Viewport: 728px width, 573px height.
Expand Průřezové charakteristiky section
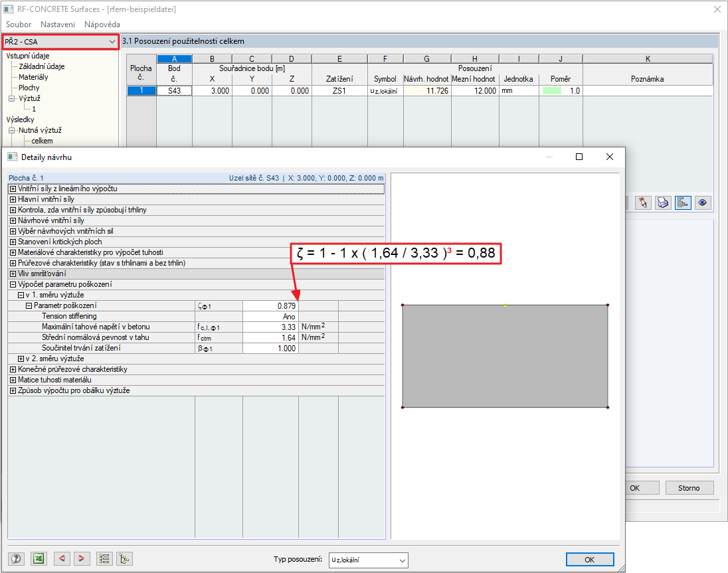[x=13, y=263]
